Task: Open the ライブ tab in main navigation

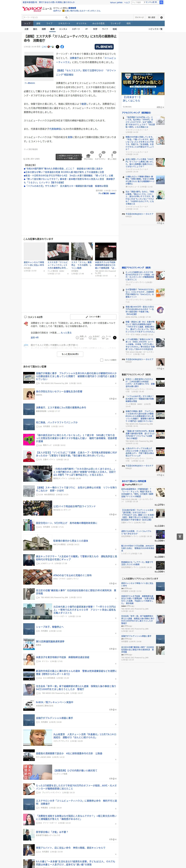Action: click(x=49, y=24)
